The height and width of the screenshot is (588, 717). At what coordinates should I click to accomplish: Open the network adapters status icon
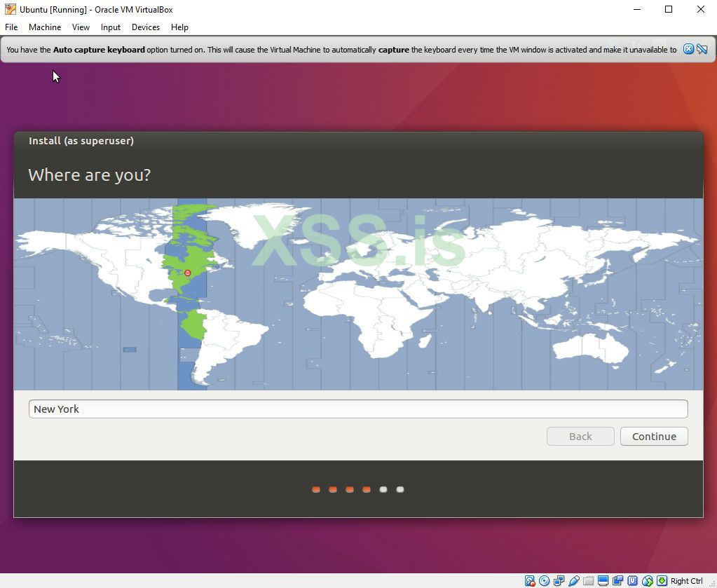coord(559,581)
